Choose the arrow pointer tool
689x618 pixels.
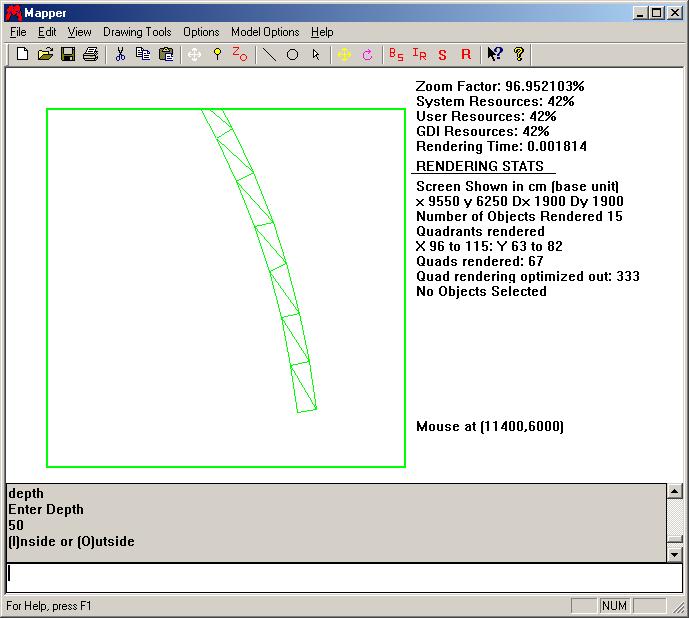[316, 54]
